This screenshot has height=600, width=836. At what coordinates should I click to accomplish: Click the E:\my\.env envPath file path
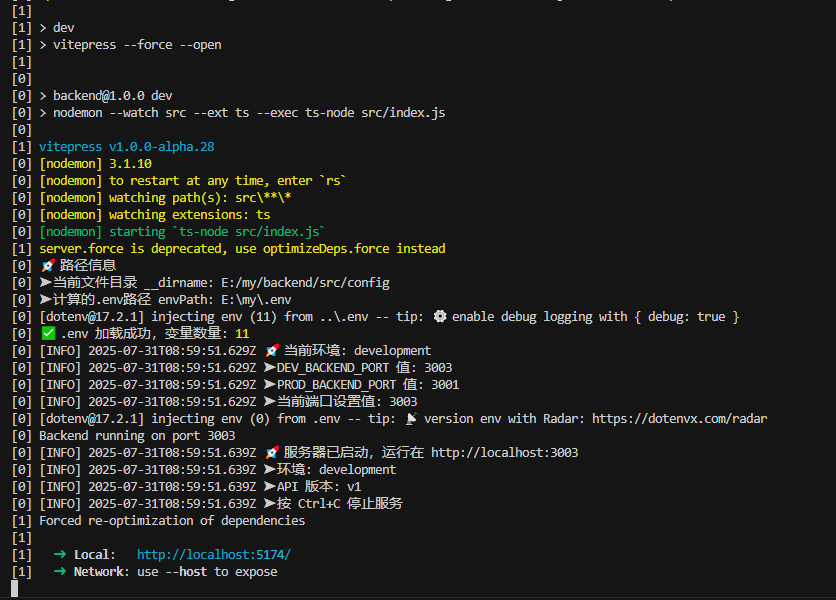tap(256, 299)
